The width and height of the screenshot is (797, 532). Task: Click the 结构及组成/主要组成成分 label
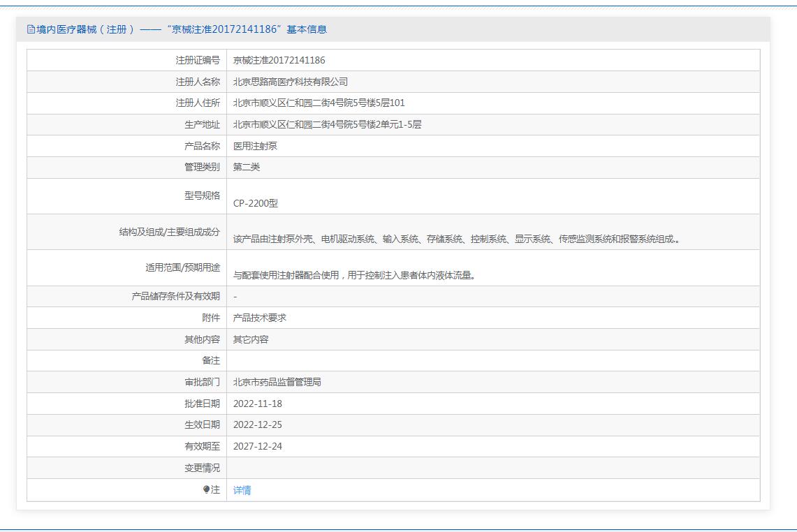(x=169, y=232)
